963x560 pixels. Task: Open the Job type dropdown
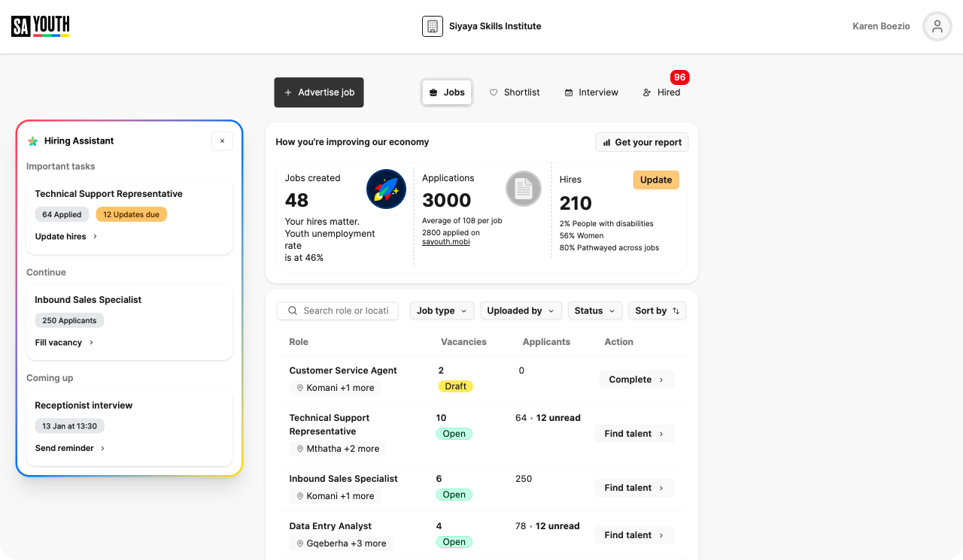[442, 310]
